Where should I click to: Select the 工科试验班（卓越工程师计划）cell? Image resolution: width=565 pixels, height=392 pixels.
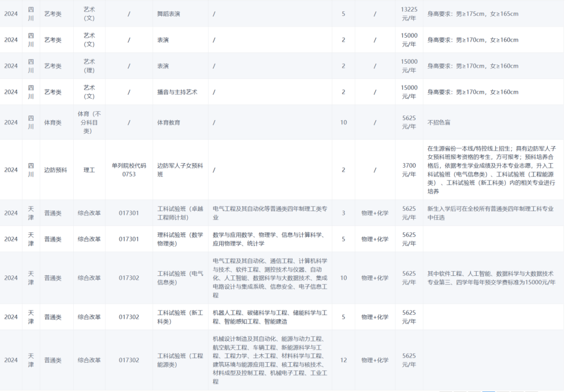(x=180, y=213)
